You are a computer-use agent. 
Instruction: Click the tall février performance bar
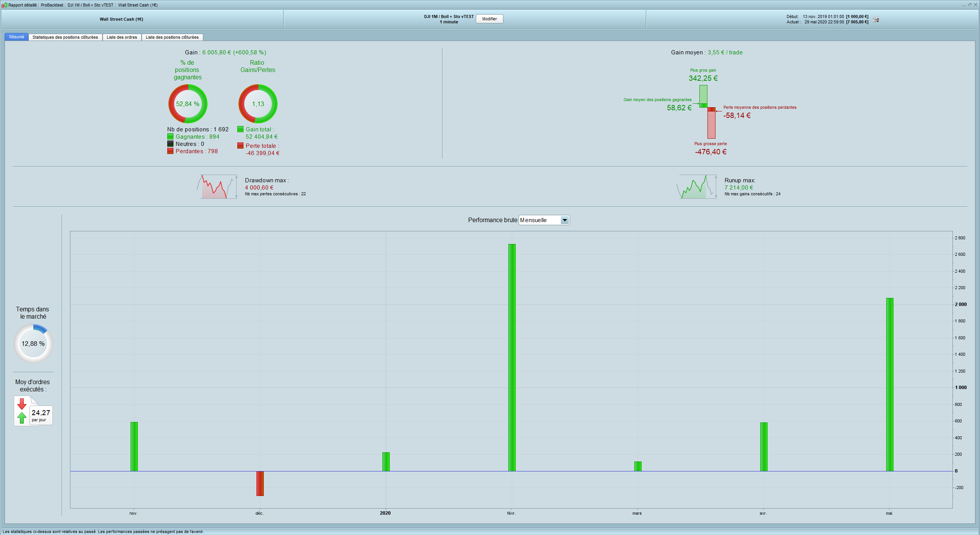(512, 357)
